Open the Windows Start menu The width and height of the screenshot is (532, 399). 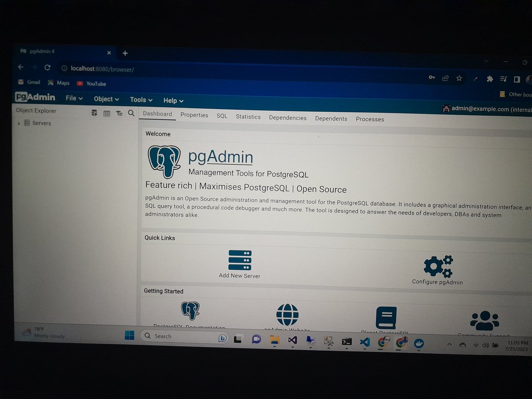129,335
